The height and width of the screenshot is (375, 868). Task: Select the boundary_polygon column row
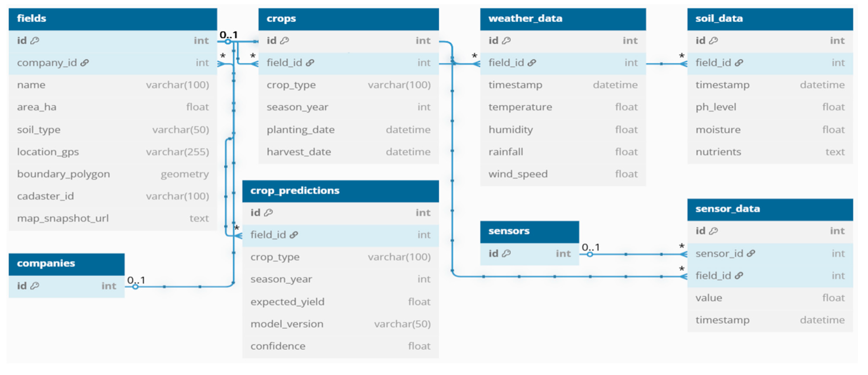(113, 174)
